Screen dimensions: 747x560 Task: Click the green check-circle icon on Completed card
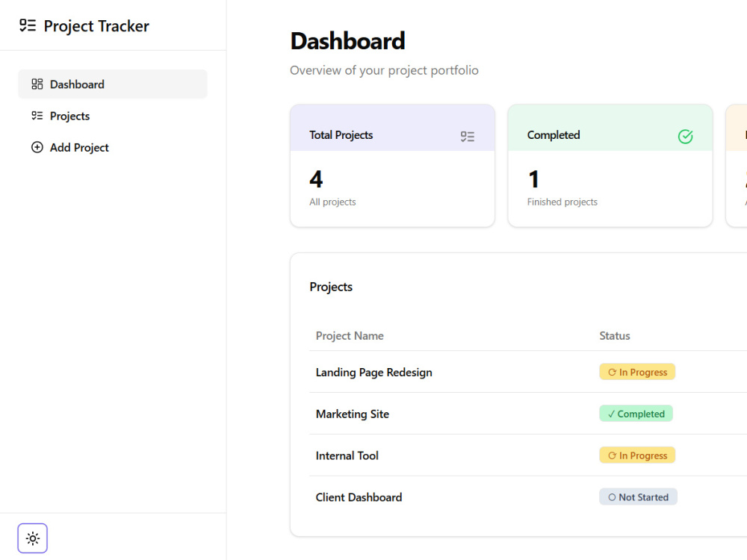pyautogui.click(x=685, y=137)
